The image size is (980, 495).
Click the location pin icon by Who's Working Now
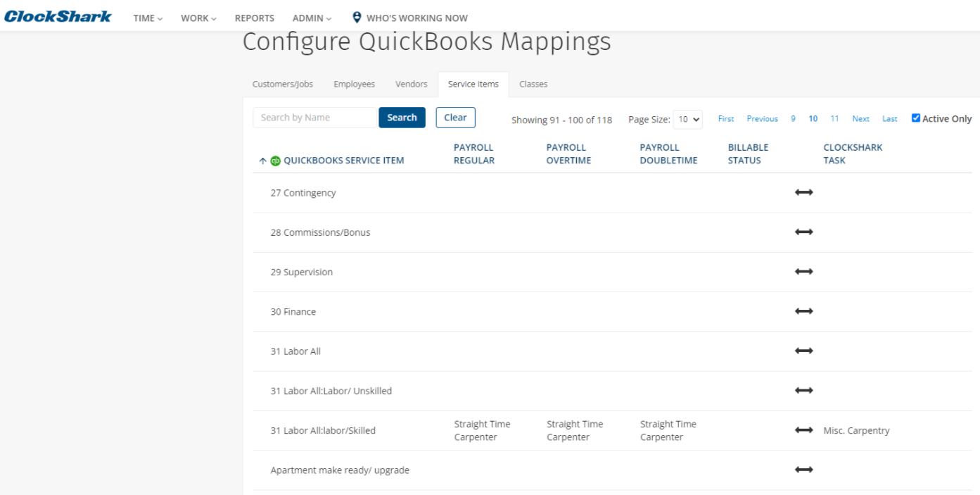point(357,18)
